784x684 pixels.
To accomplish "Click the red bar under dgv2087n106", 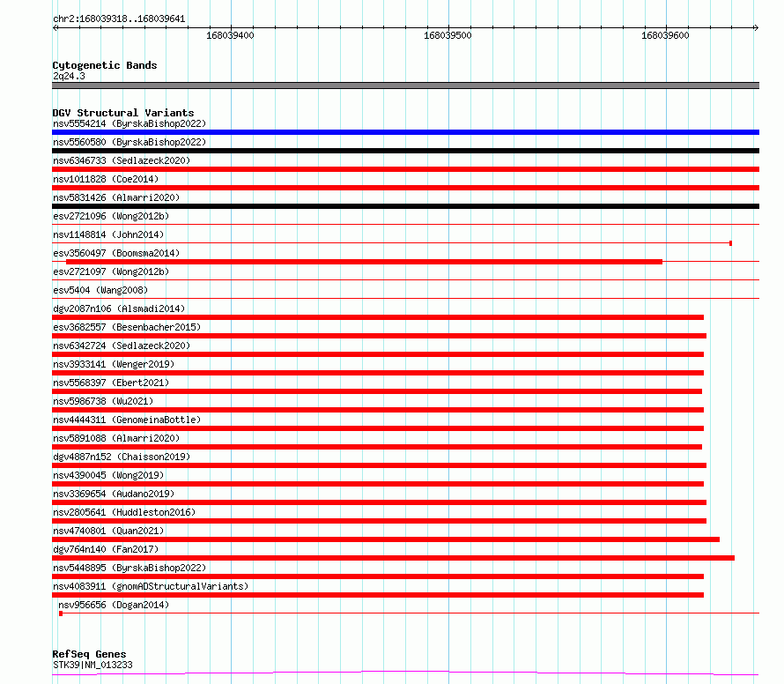I will [x=378, y=317].
